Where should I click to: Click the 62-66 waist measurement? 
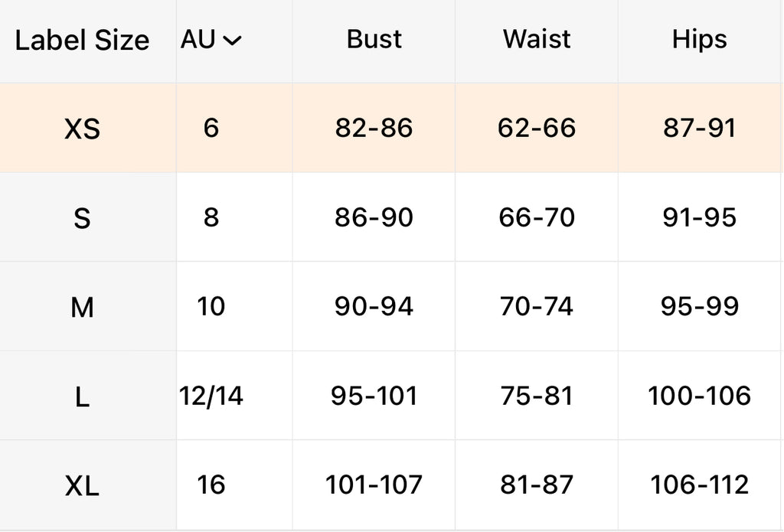pos(537,128)
